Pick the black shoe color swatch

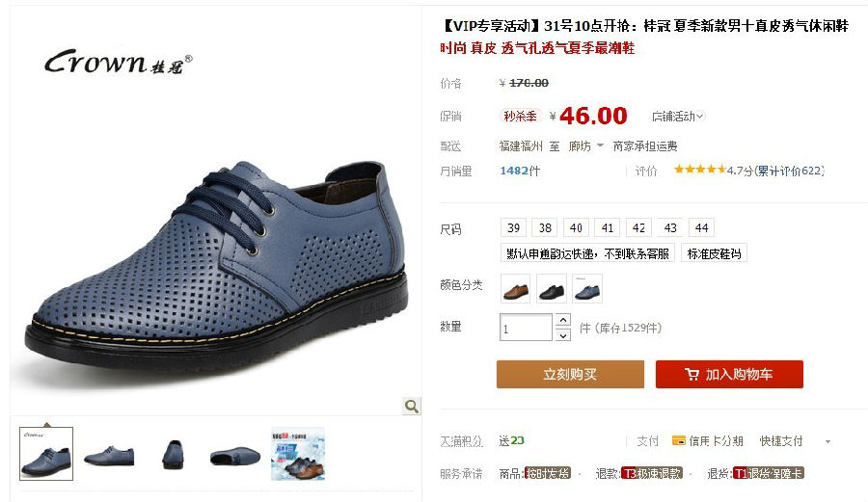tap(552, 289)
